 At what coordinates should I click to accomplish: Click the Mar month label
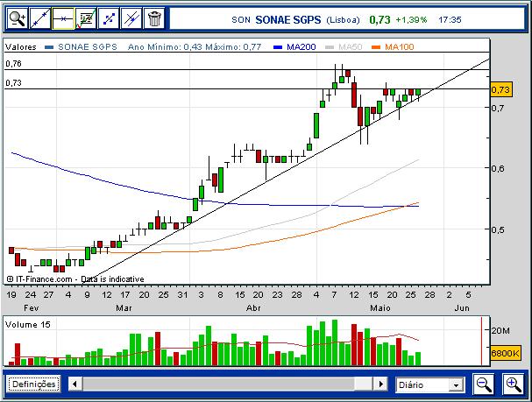[x=124, y=307]
